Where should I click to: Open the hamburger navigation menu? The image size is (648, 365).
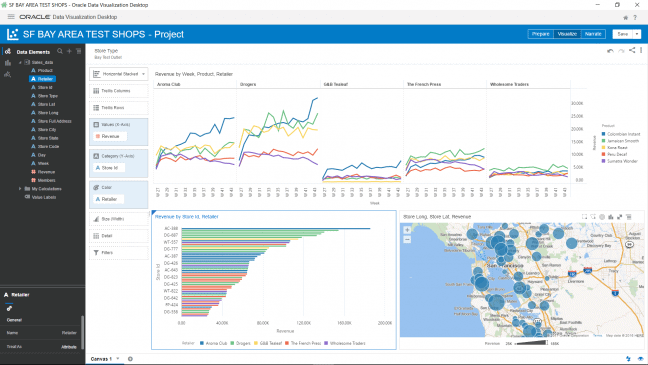pos(11,17)
